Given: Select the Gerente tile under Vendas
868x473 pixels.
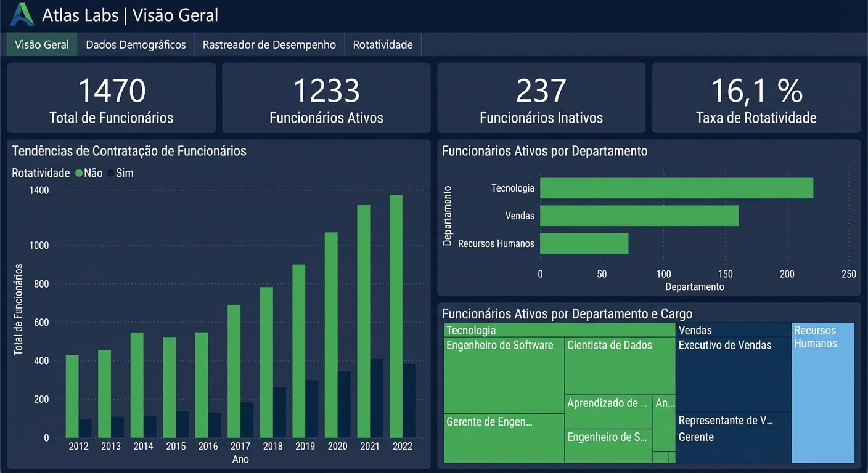Looking at the screenshot, I should (x=730, y=446).
